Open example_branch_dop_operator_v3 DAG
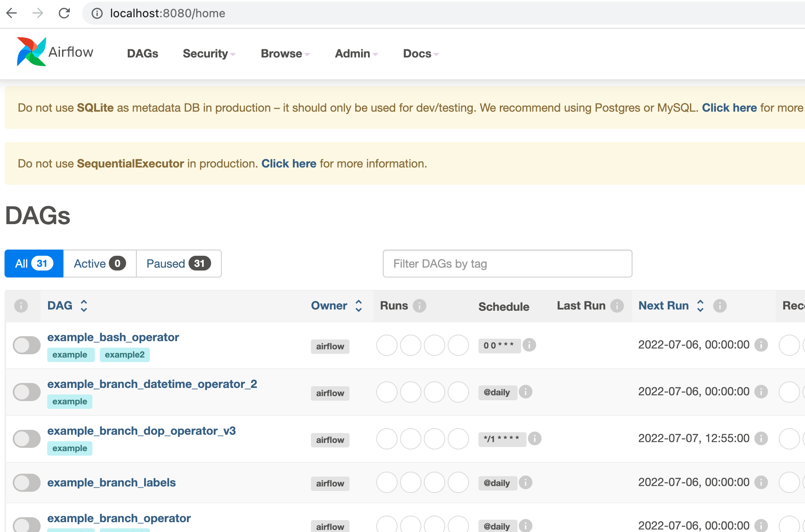This screenshot has height=532, width=805. [x=141, y=431]
